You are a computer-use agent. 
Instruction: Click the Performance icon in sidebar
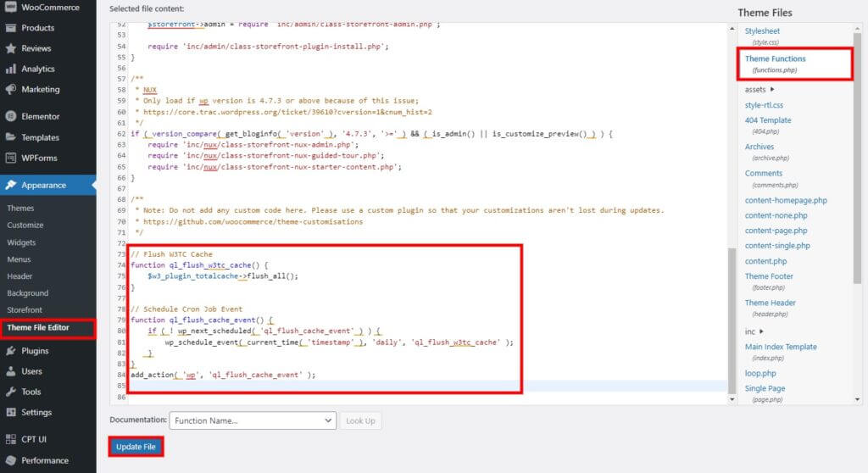tap(10, 460)
